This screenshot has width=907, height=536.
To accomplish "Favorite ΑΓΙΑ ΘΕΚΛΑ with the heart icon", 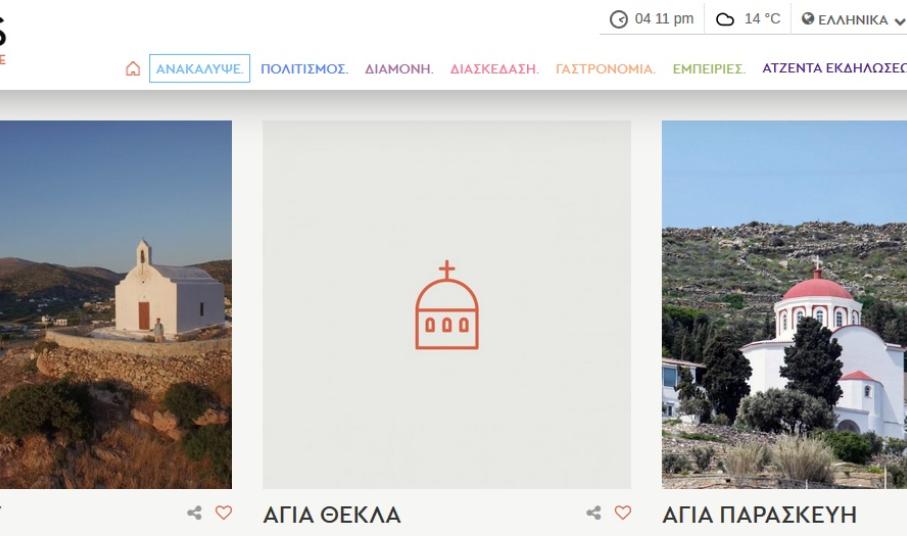I will [623, 513].
